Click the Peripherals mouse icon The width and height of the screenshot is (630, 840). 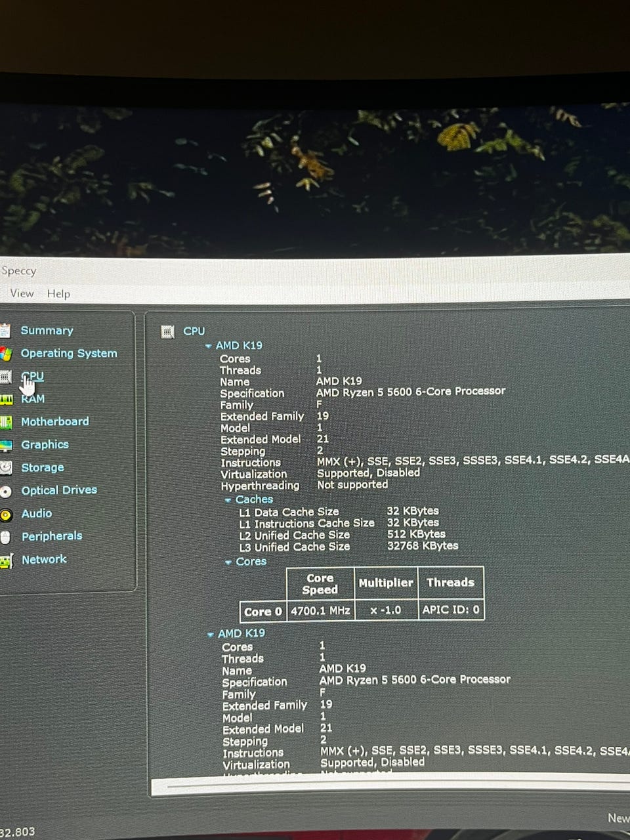5,537
